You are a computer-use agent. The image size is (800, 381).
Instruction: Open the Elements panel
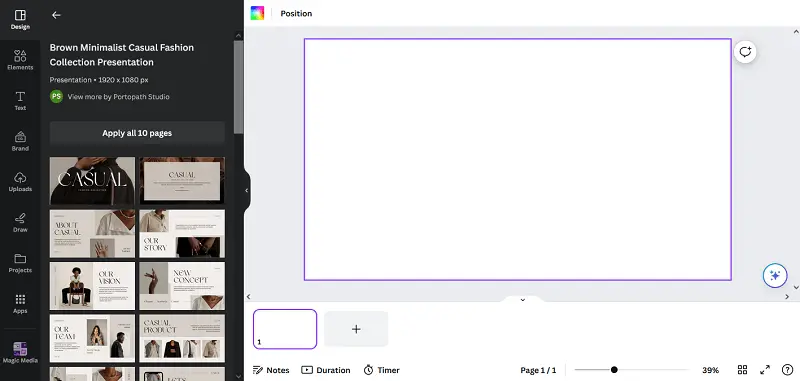(20, 60)
